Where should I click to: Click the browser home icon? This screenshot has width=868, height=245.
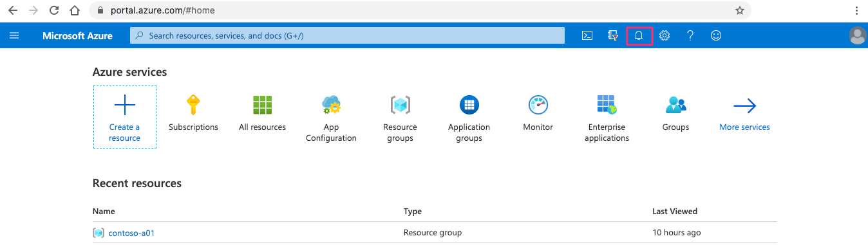[75, 10]
